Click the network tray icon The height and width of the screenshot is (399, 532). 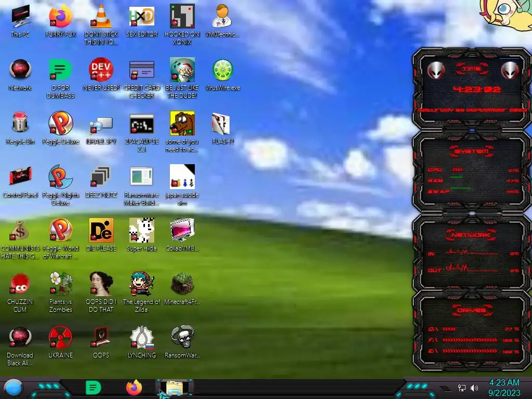pos(462,388)
